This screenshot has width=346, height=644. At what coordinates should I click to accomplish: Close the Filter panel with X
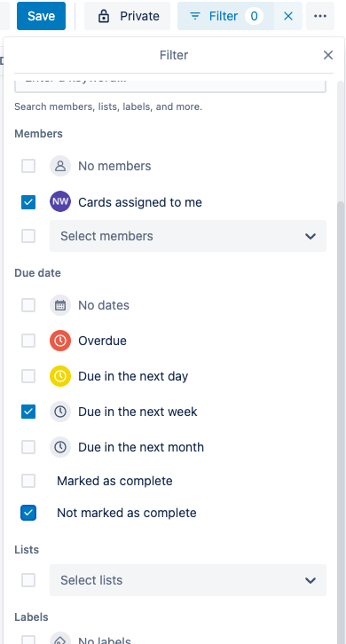328,55
